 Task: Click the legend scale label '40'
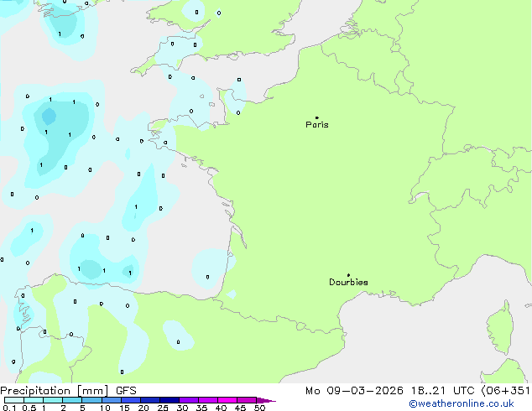[221, 408]
